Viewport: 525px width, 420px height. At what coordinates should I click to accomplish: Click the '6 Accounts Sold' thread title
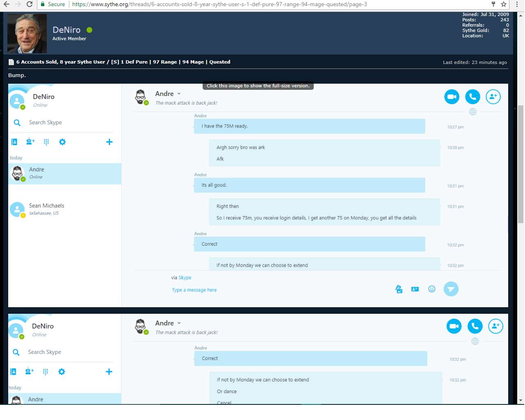[123, 62]
